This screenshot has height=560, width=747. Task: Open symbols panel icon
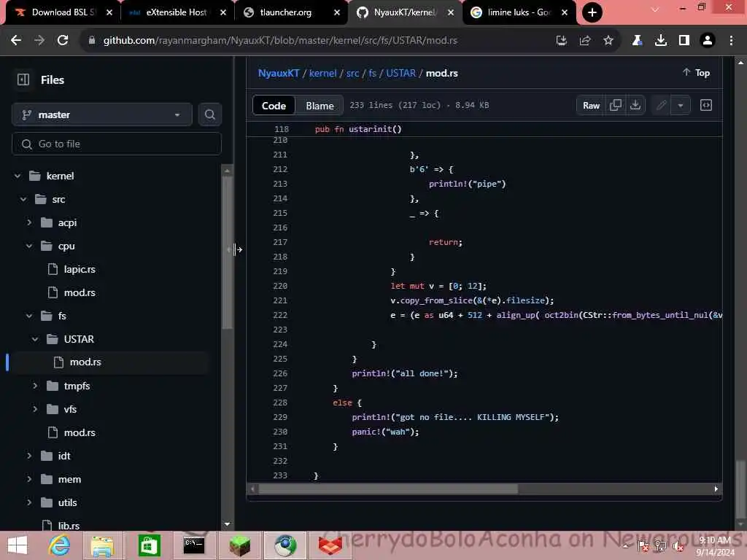point(705,105)
